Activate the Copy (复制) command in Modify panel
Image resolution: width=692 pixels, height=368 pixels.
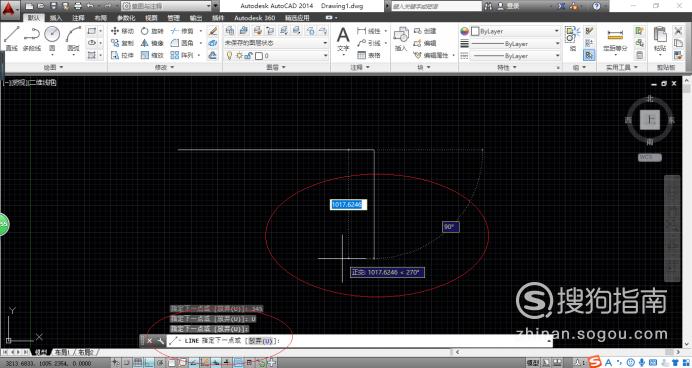click(122, 43)
